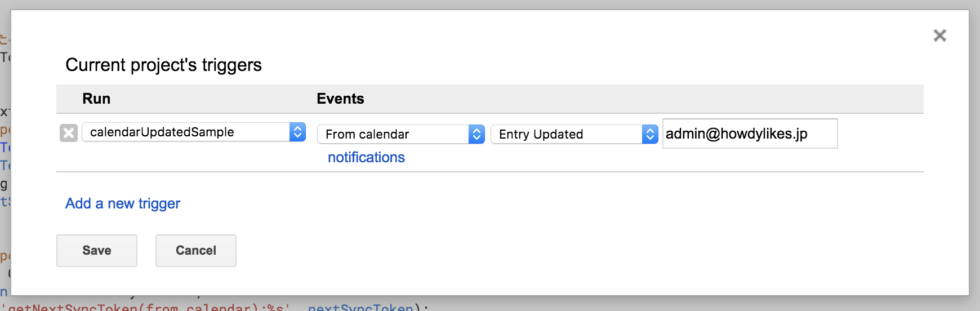The image size is (980, 311).
Task: Open the notifications link
Action: [366, 157]
